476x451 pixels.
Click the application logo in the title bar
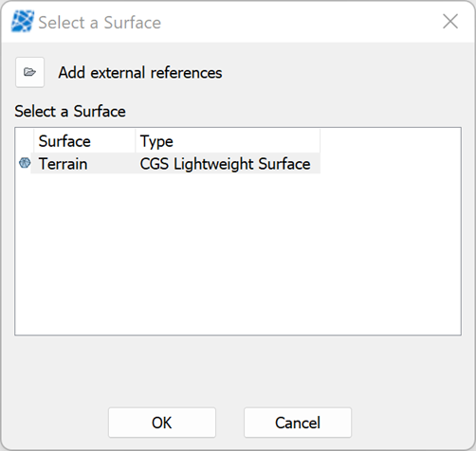pyautogui.click(x=23, y=22)
